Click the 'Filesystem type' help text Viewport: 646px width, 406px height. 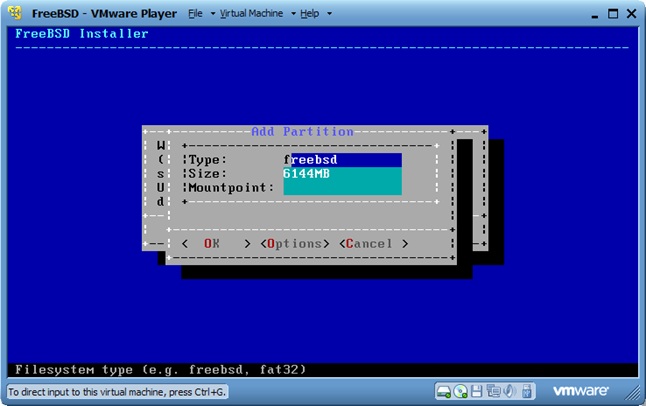(x=161, y=370)
